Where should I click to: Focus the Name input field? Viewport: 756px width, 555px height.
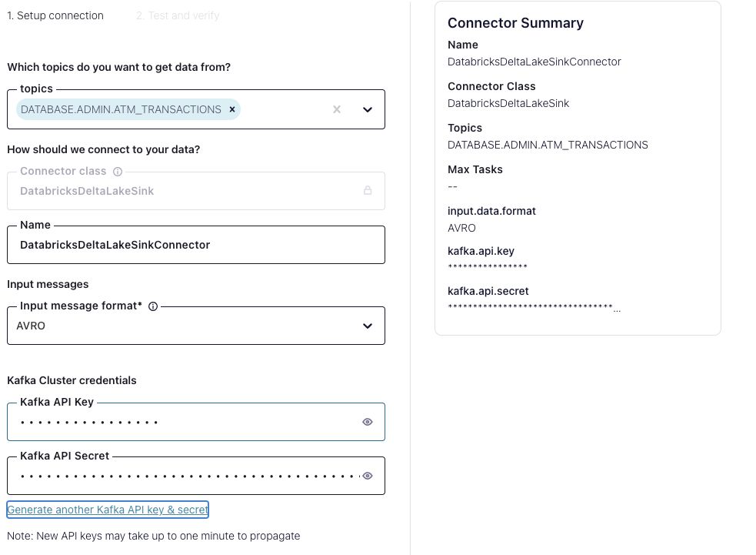[196, 245]
